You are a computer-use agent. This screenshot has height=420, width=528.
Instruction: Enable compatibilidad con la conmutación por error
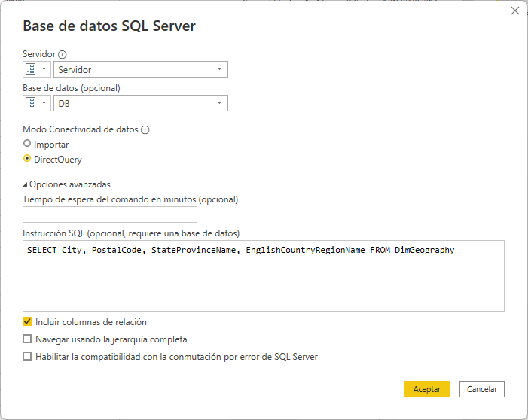pos(27,356)
